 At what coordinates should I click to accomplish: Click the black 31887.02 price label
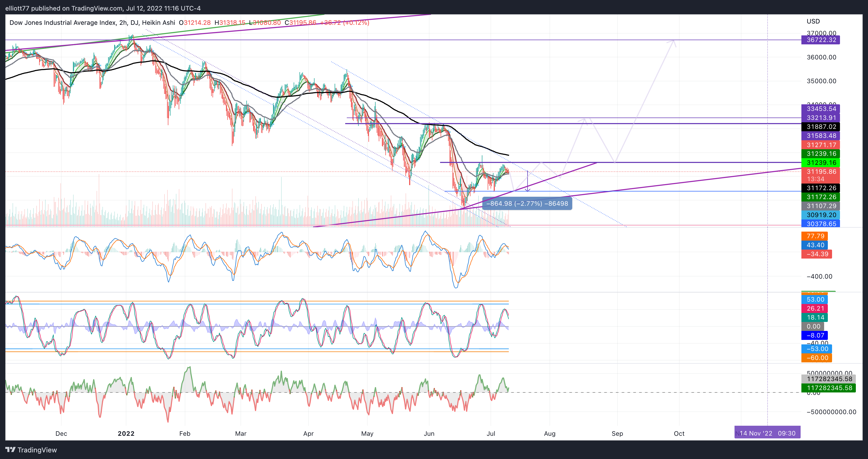(820, 127)
